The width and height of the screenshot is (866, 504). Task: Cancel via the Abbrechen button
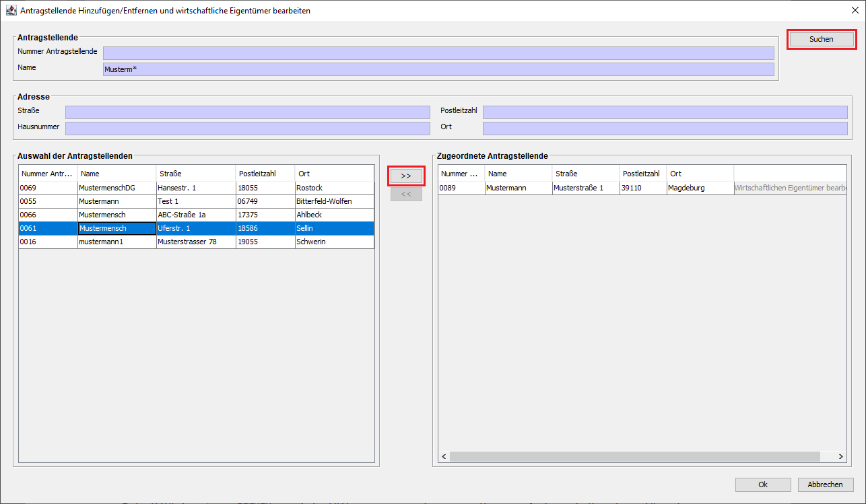[x=826, y=484]
